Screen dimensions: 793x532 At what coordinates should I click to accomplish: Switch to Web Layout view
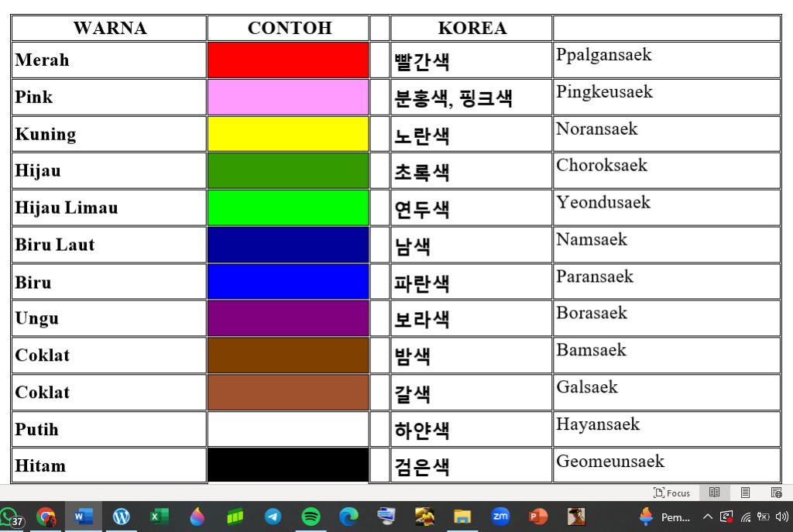776,493
